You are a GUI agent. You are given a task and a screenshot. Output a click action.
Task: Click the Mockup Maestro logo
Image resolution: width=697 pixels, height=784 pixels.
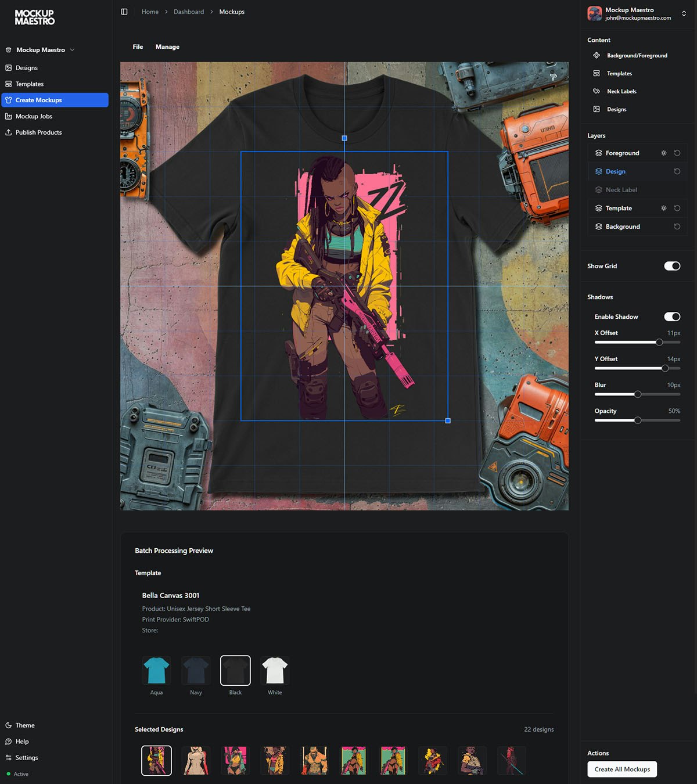tap(35, 17)
